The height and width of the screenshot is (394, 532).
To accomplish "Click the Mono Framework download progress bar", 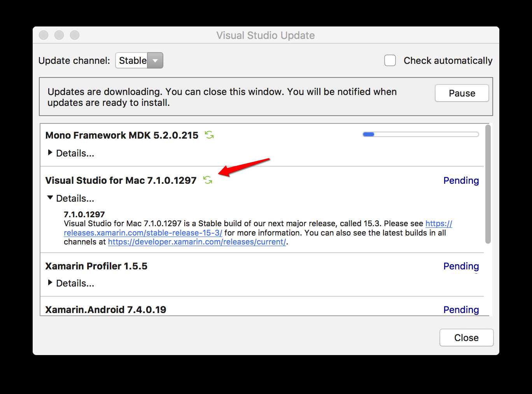I will 420,134.
